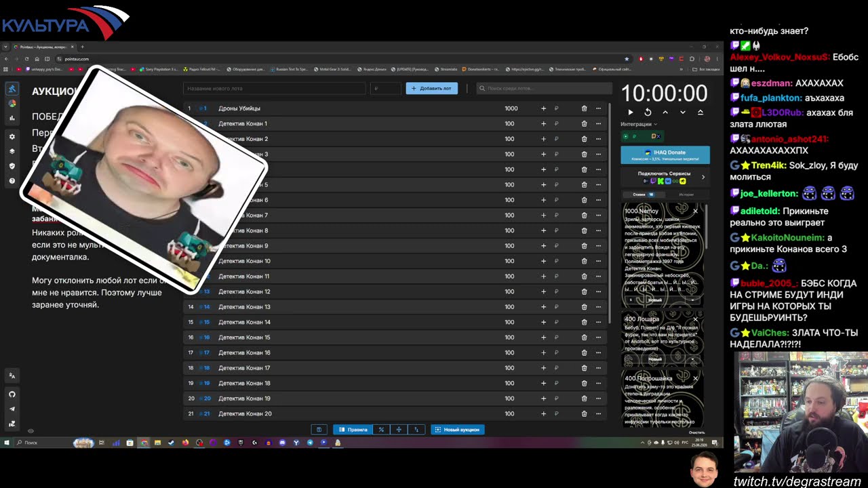The width and height of the screenshot is (868, 488).
Task: Dismiss the 400 Лошара bid card
Action: (x=695, y=319)
